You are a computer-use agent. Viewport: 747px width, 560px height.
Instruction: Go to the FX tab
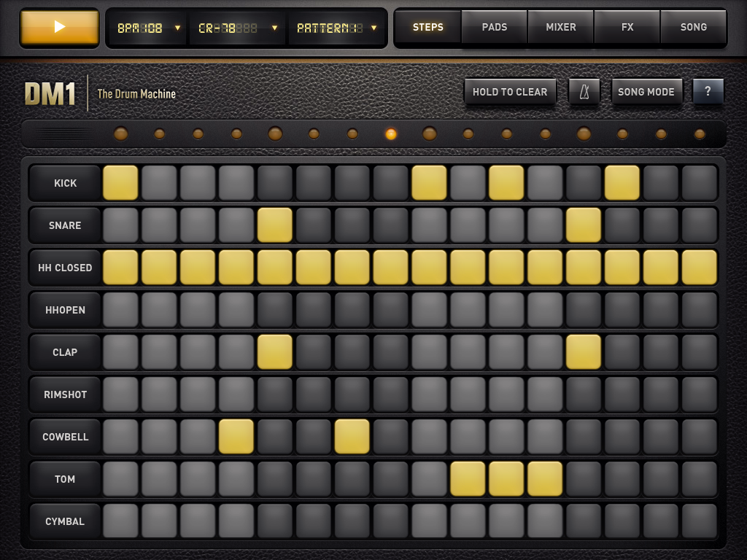point(627,27)
